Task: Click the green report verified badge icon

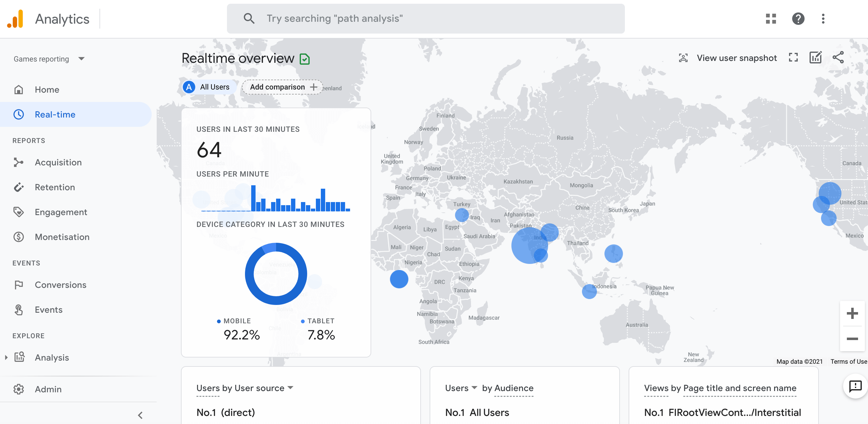Action: click(x=305, y=59)
